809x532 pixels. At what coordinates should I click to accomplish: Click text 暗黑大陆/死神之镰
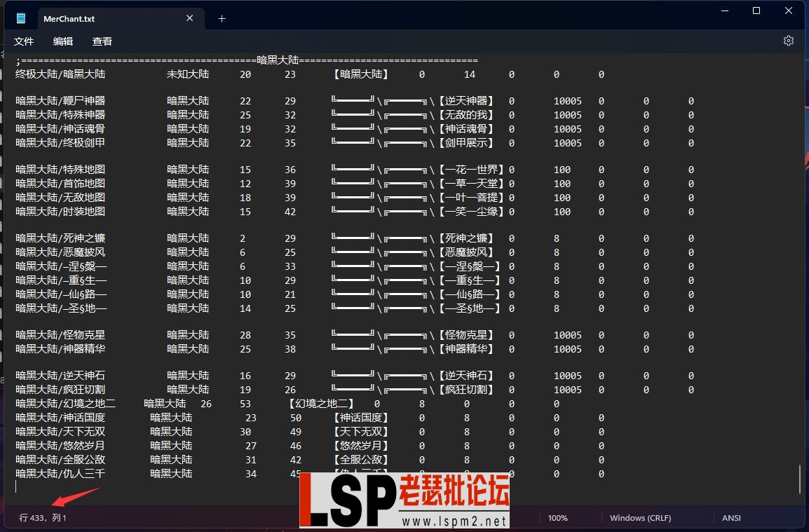tap(60, 238)
